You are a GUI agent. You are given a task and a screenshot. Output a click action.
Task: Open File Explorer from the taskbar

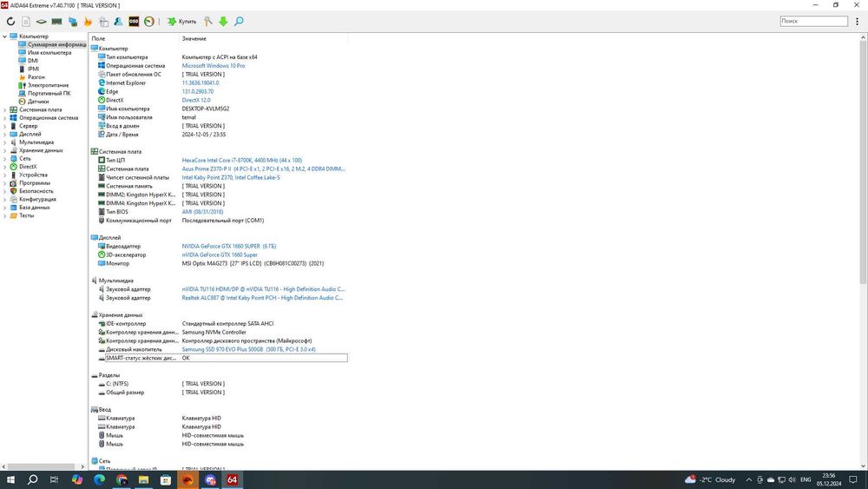click(x=143, y=479)
